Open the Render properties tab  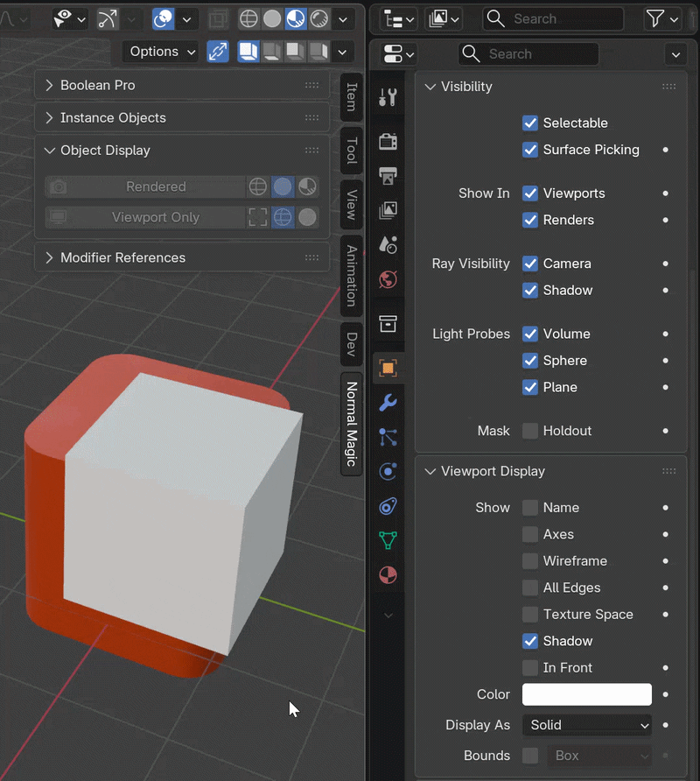point(388,140)
